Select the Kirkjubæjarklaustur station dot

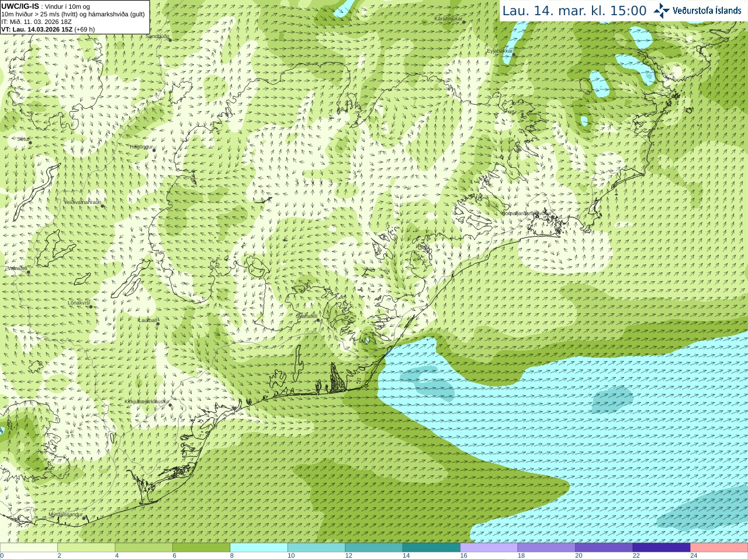coord(171,405)
